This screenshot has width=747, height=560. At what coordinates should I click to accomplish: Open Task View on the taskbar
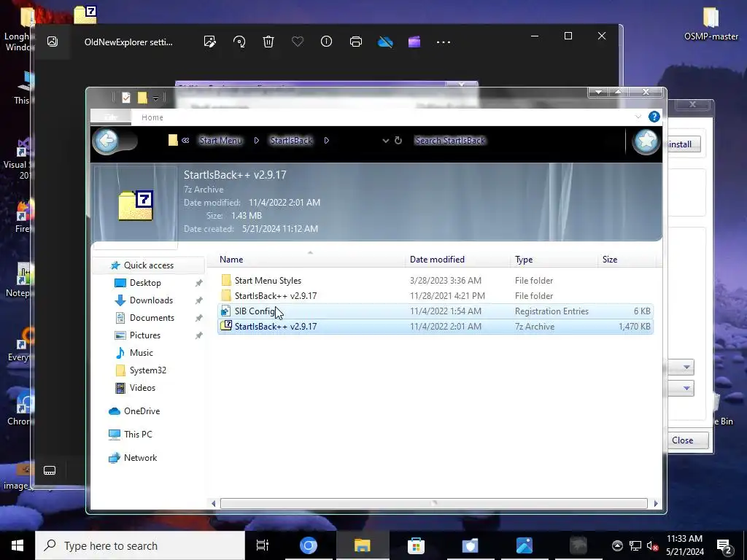point(263,545)
